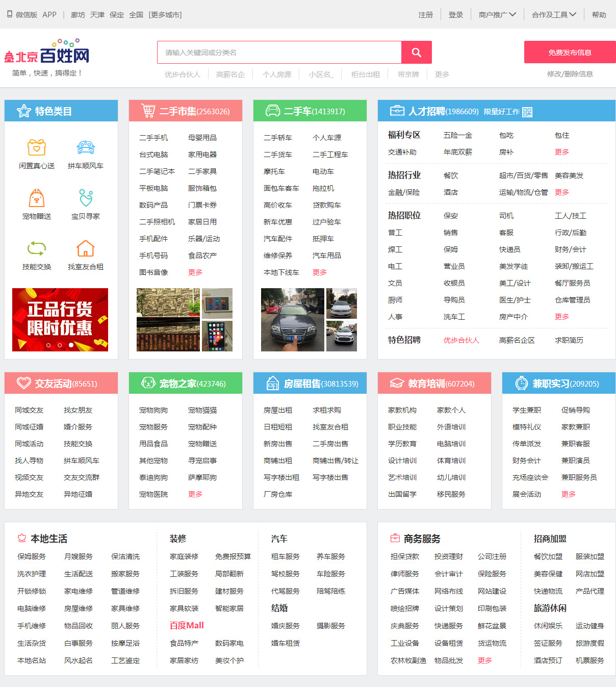616x687 pixels.
Task: Open the 二手手机 link
Action: pyautogui.click(x=153, y=138)
